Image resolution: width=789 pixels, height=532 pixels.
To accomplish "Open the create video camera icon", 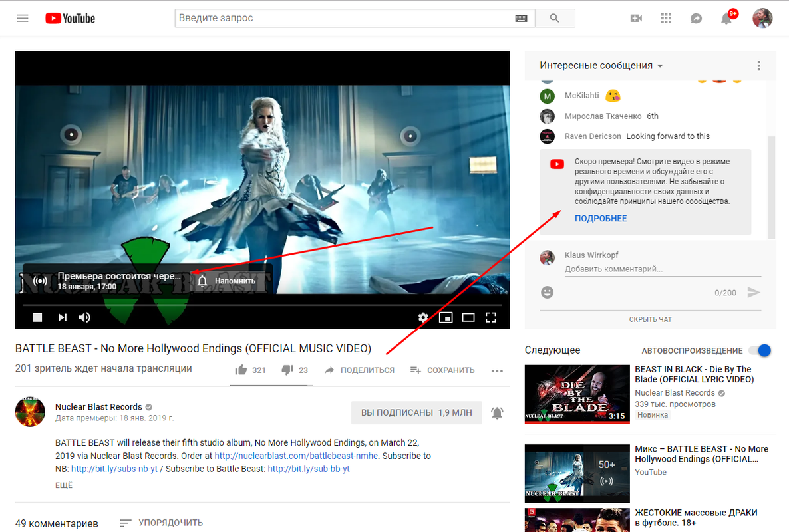I will [x=636, y=18].
